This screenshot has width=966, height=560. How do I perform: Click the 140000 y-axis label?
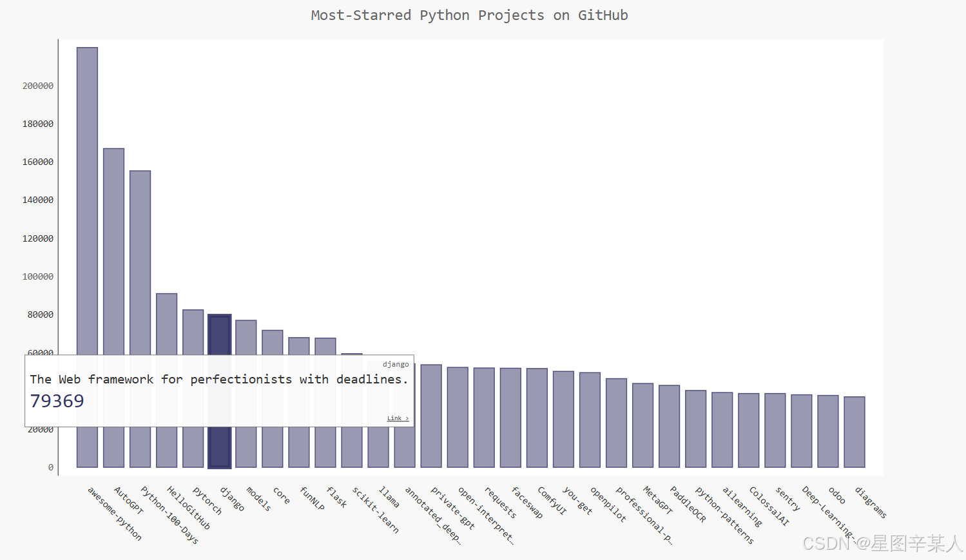pyautogui.click(x=38, y=200)
